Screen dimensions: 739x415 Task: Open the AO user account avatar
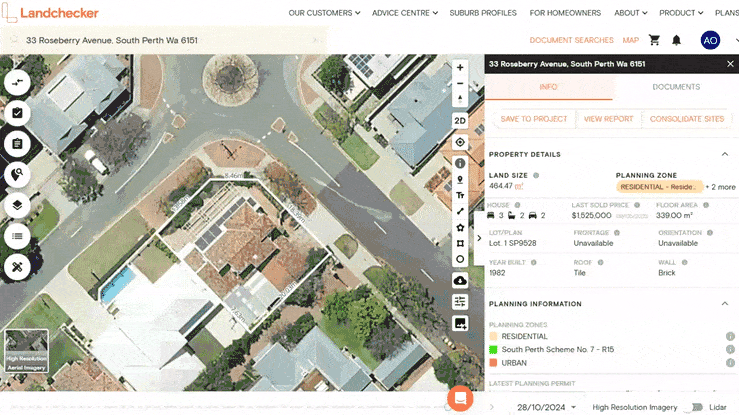[710, 41]
